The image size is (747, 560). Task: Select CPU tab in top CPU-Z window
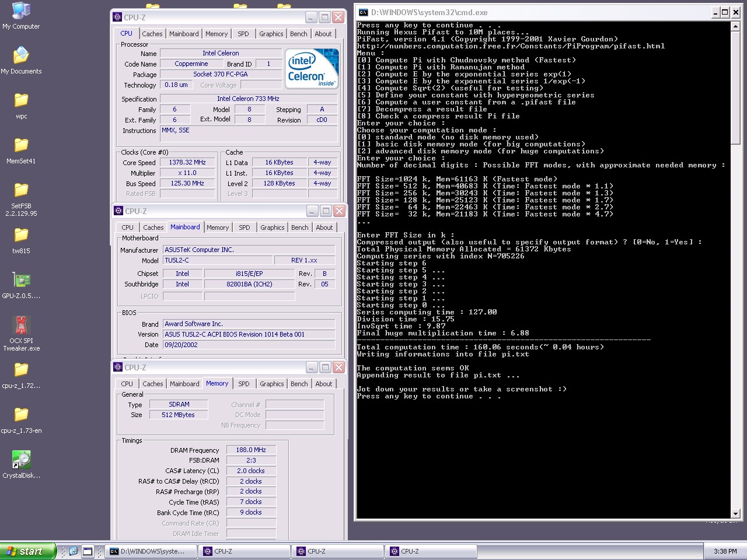tap(127, 33)
